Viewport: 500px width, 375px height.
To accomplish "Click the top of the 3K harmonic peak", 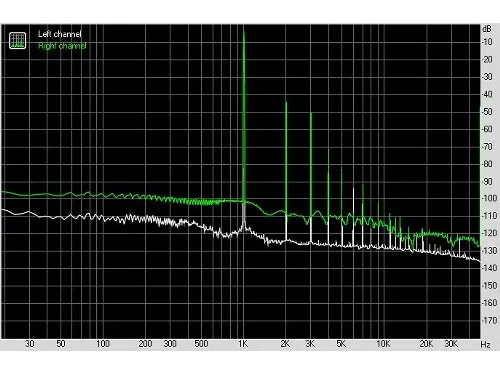I will [x=311, y=114].
